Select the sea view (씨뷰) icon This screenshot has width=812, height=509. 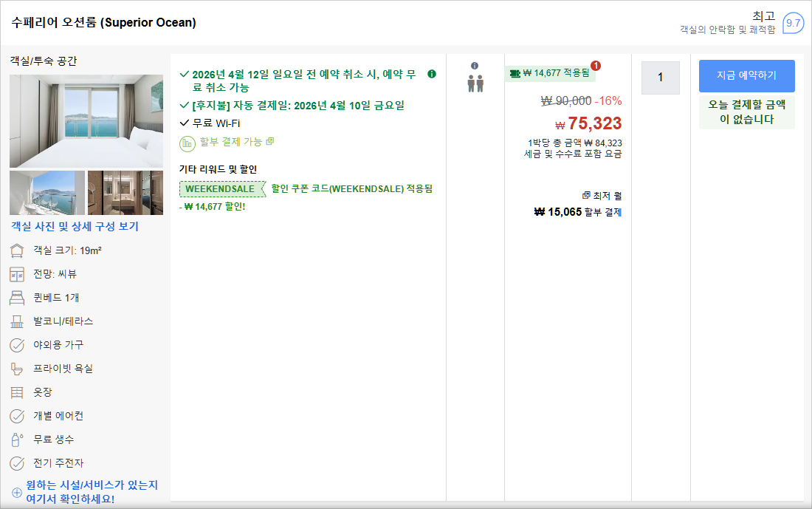pyautogui.click(x=16, y=274)
